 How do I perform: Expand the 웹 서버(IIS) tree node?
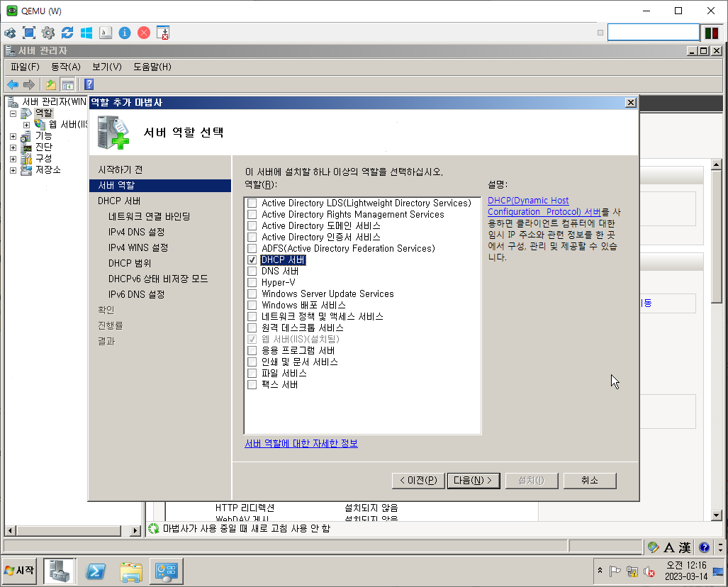tap(26, 125)
